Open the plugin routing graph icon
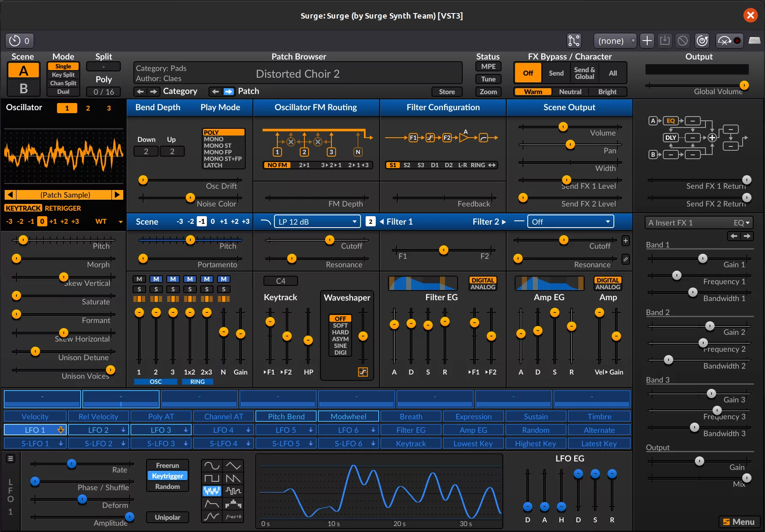This screenshot has width=765, height=532. (574, 41)
